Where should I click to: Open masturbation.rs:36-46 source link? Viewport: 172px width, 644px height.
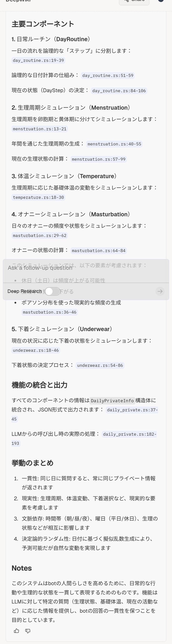pos(50,312)
